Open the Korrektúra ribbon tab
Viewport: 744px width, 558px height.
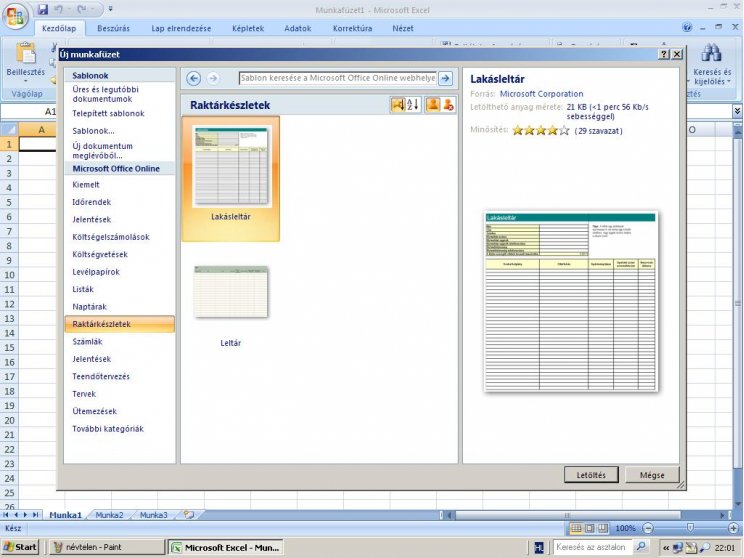(x=353, y=28)
